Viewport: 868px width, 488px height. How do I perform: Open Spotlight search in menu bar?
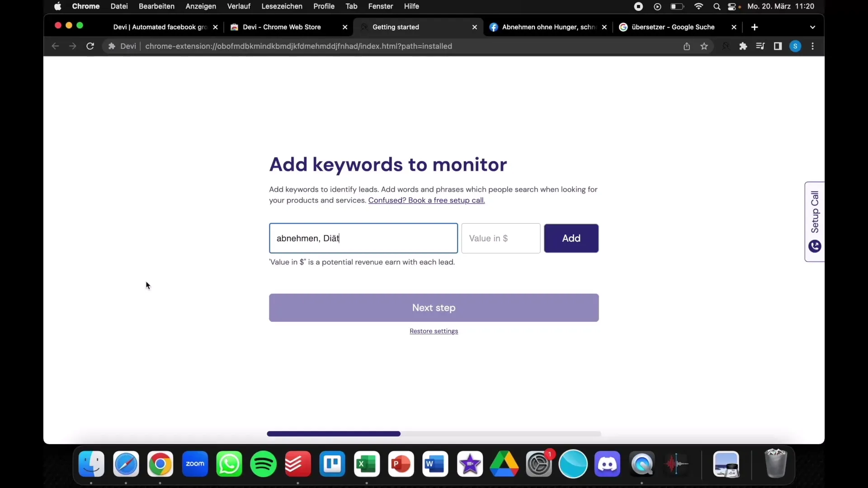[717, 6]
